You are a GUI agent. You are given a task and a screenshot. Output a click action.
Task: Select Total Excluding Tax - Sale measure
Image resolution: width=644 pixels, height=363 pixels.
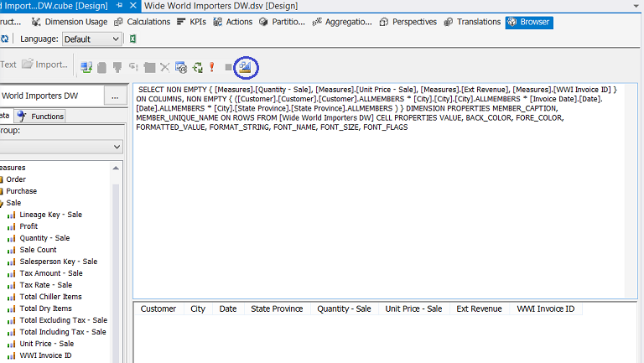pos(63,320)
